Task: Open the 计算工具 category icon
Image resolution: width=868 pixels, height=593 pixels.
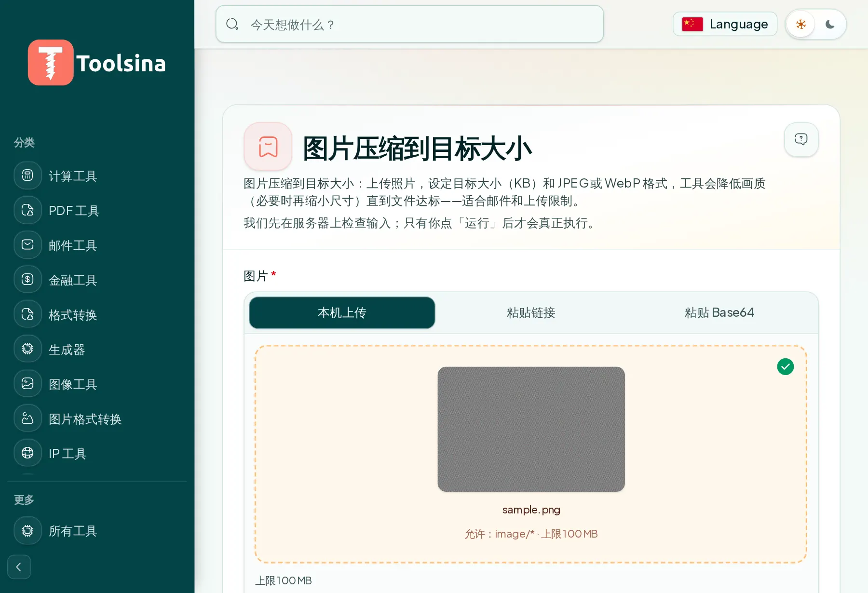Action: 27,175
